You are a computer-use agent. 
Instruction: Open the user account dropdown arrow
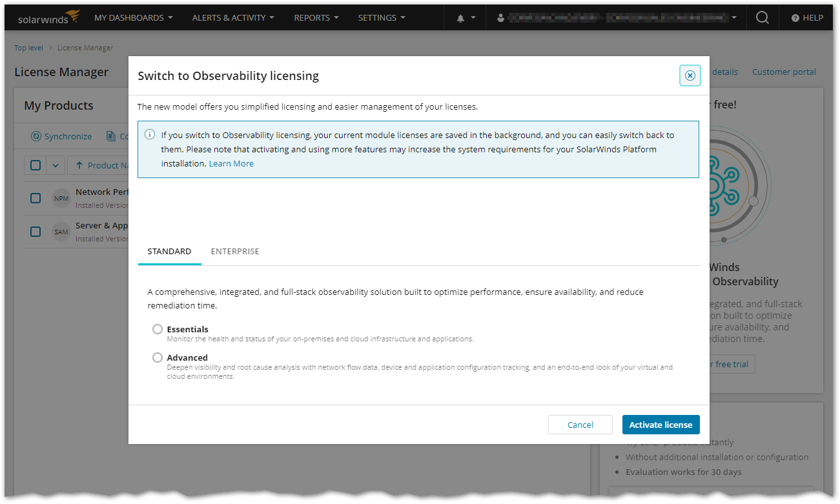[x=734, y=18]
